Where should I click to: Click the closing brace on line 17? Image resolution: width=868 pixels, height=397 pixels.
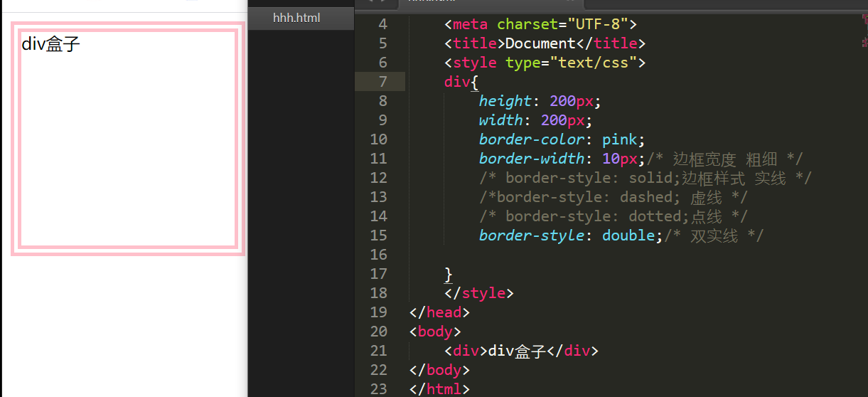449,274
